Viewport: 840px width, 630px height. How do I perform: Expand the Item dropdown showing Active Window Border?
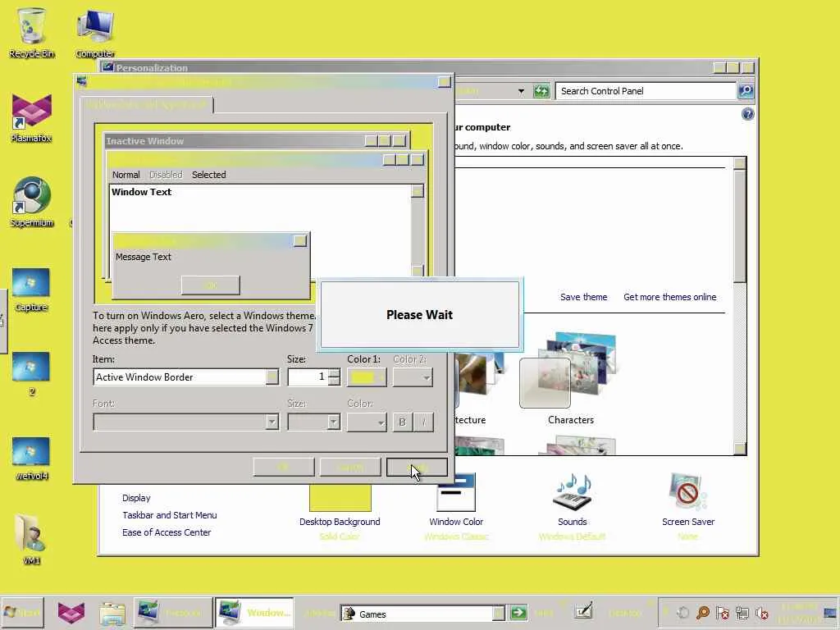click(x=272, y=377)
